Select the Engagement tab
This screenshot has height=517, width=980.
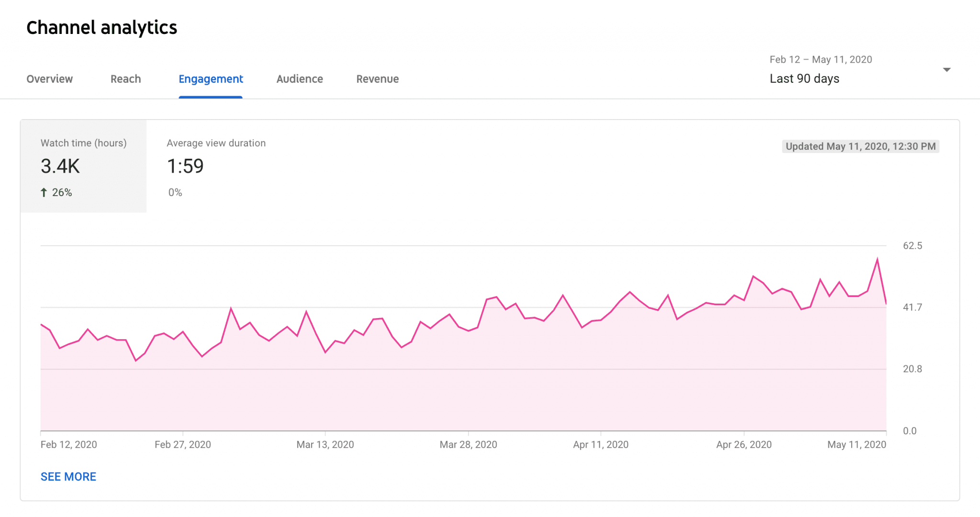point(211,78)
